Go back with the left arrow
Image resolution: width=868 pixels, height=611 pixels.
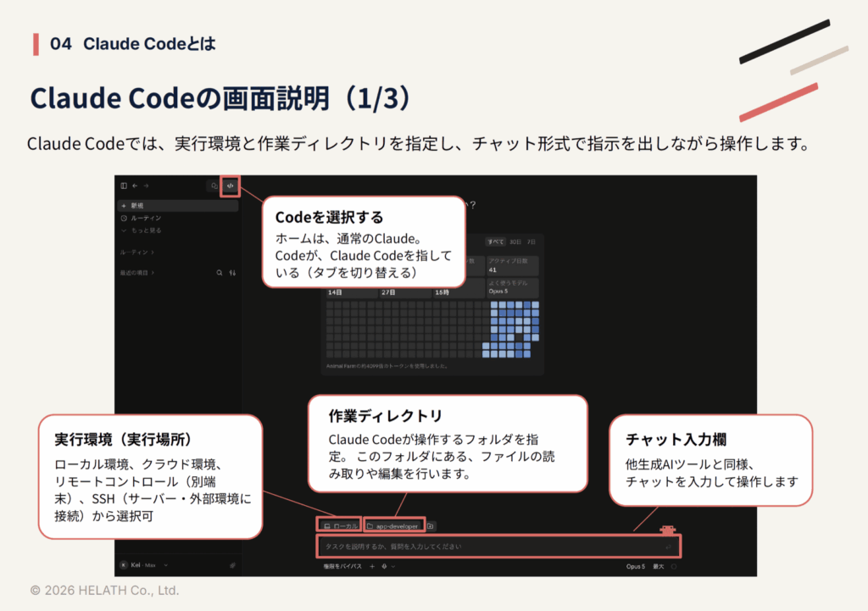[x=135, y=186]
